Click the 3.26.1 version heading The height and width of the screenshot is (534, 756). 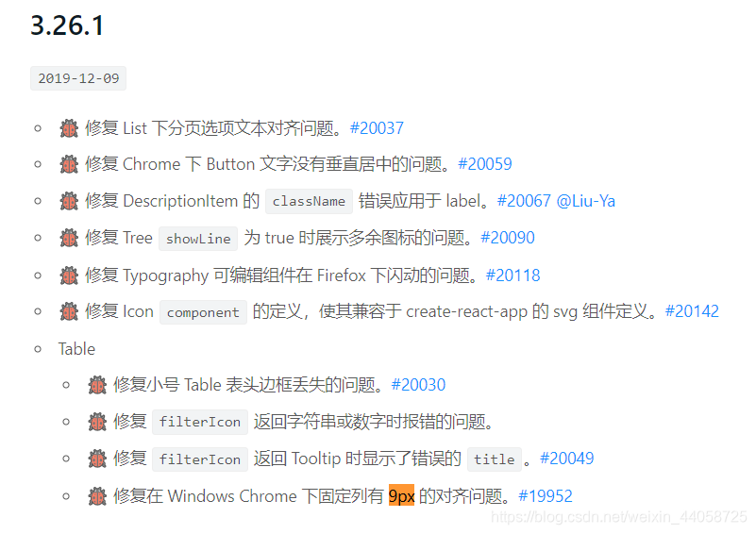click(67, 25)
